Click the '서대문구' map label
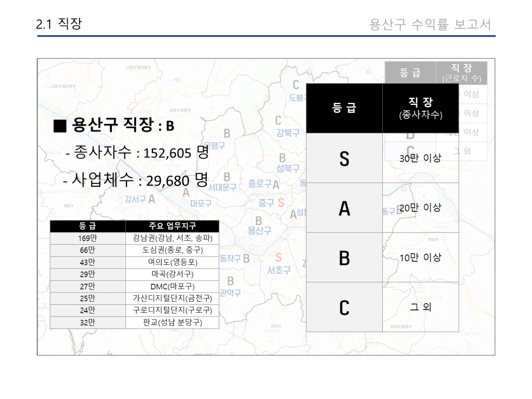Image resolution: width=532 pixels, height=399 pixels. click(x=222, y=187)
